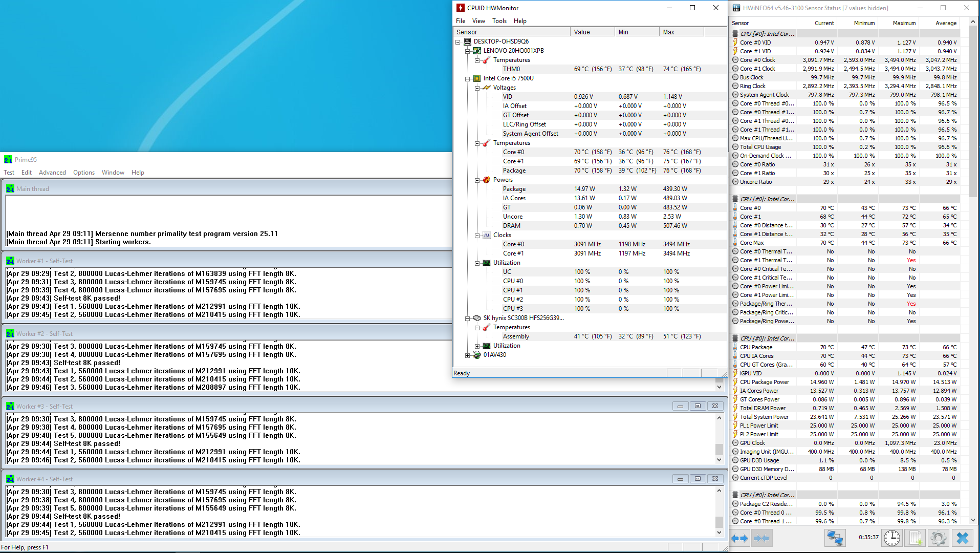The width and height of the screenshot is (980, 553).
Task: Click the Maximum column header in HWiNFO
Action: pyautogui.click(x=899, y=23)
